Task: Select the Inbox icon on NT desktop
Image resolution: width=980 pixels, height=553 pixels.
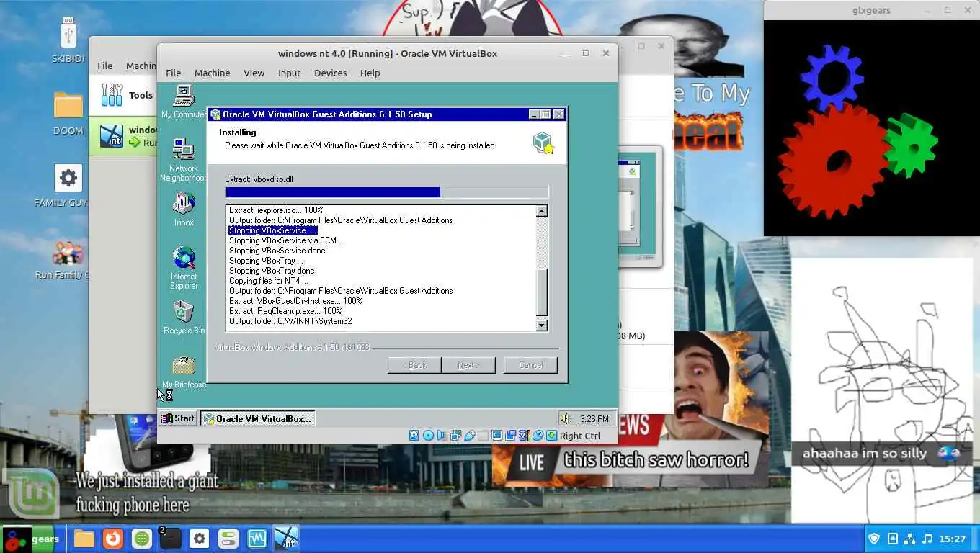Action: pos(184,210)
